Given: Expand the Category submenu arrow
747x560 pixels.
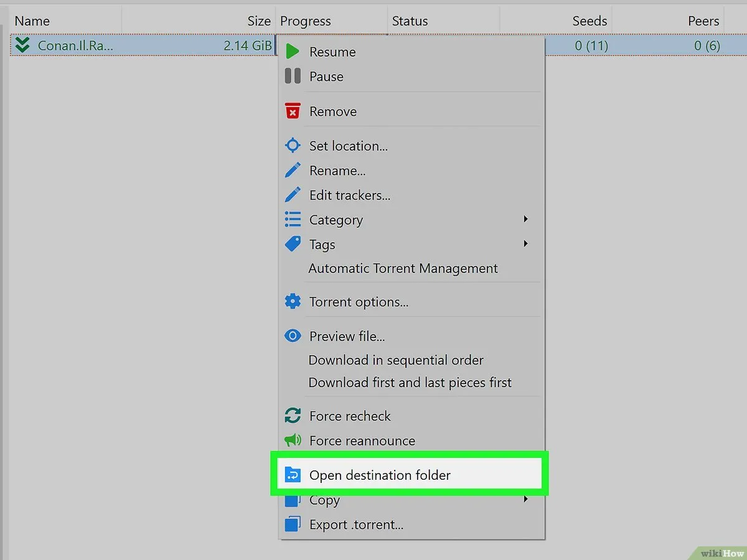Looking at the screenshot, I should click(526, 219).
